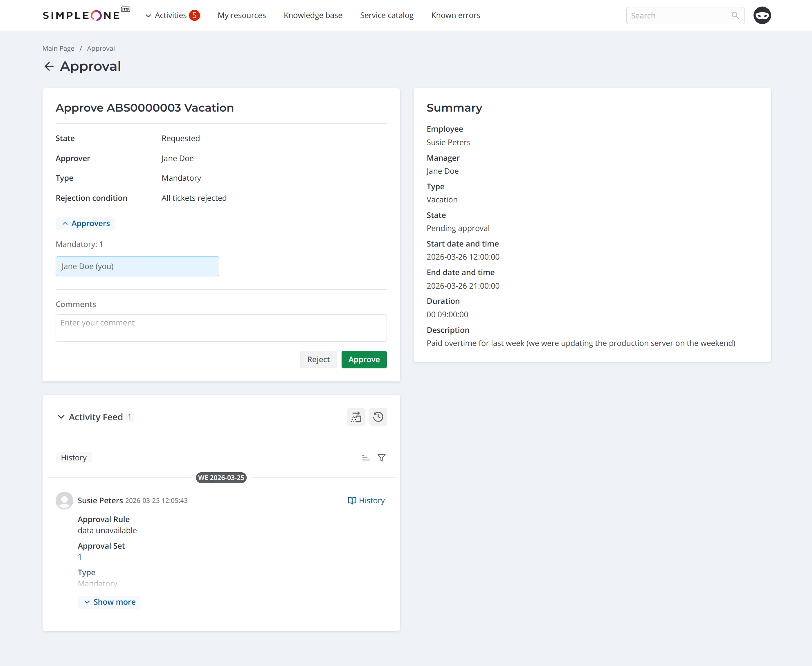Click the Requested state value
The width and height of the screenshot is (812, 666).
[181, 138]
